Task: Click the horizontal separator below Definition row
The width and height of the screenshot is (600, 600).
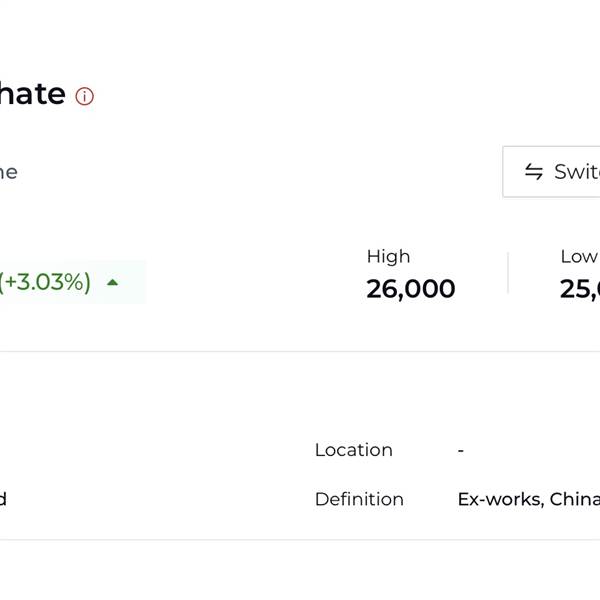Action: point(300,540)
